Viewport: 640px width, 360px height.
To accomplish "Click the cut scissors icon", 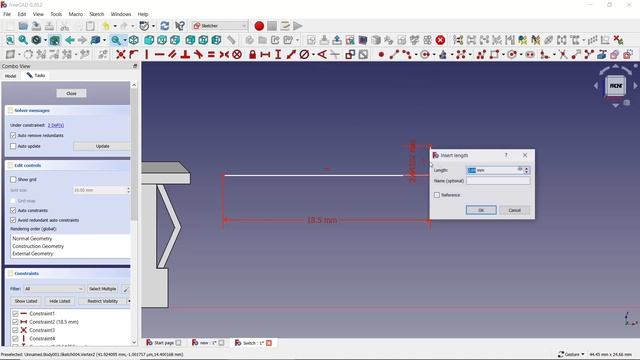I will tap(64, 26).
